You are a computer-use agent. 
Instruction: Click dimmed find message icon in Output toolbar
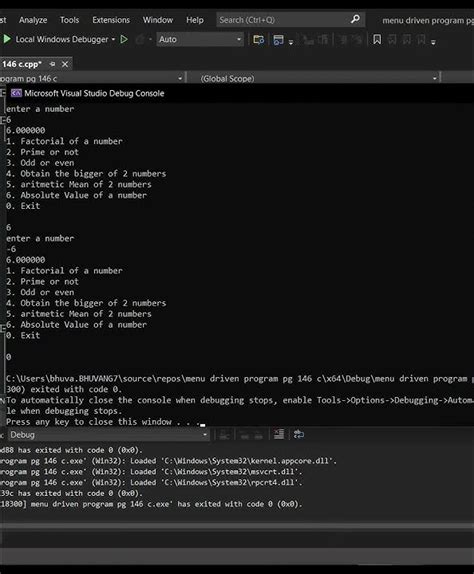click(224, 435)
